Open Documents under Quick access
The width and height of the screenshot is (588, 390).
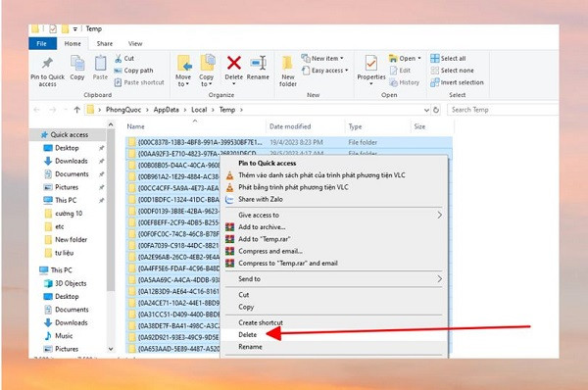72,174
